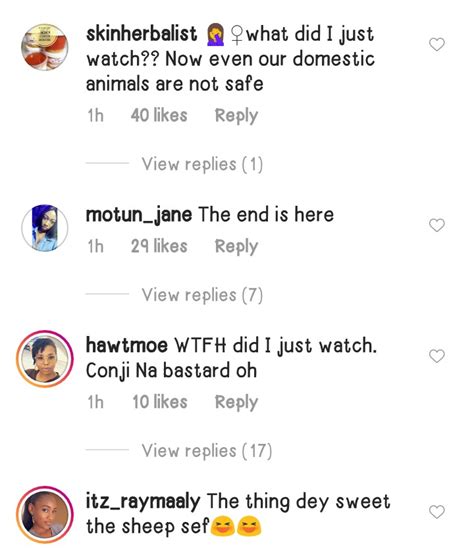
Task: Open the motun_jane username link
Action: [x=139, y=215]
